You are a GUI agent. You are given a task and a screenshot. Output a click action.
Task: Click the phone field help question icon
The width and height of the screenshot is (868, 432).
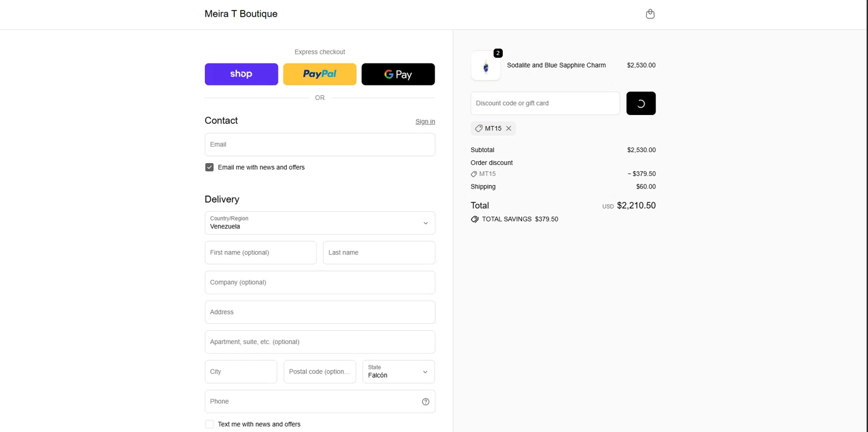(x=425, y=402)
